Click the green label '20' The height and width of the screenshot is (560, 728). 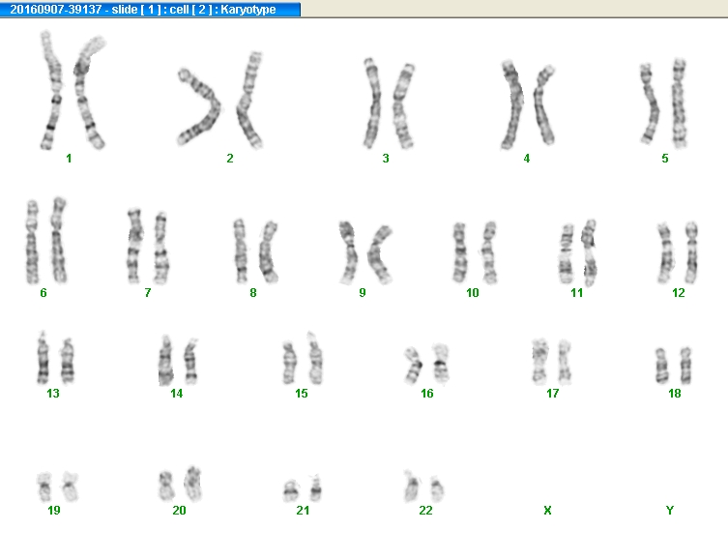pos(179,511)
